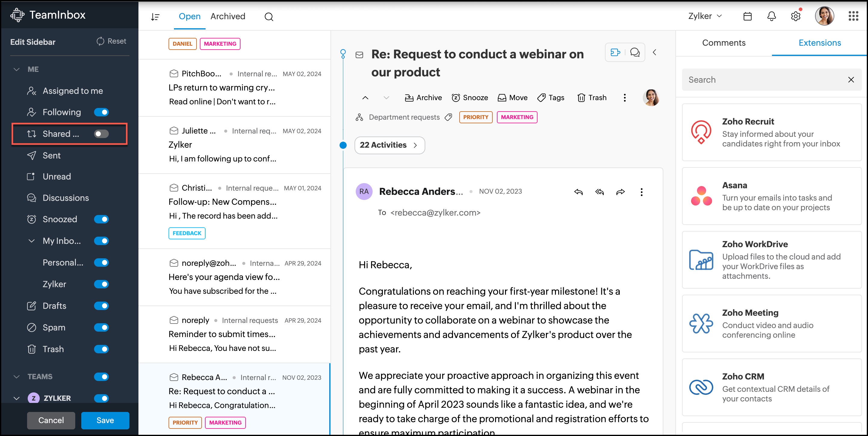
Task: Switch to the Archived tab
Action: tap(228, 16)
